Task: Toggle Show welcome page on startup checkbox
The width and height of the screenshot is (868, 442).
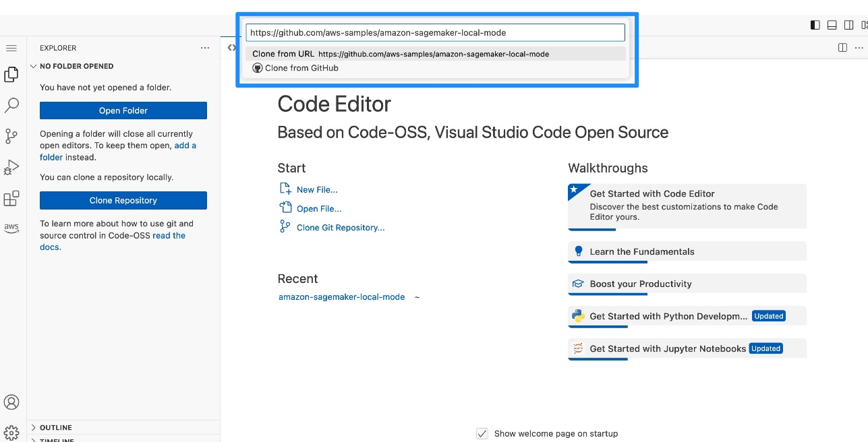Action: pyautogui.click(x=482, y=433)
